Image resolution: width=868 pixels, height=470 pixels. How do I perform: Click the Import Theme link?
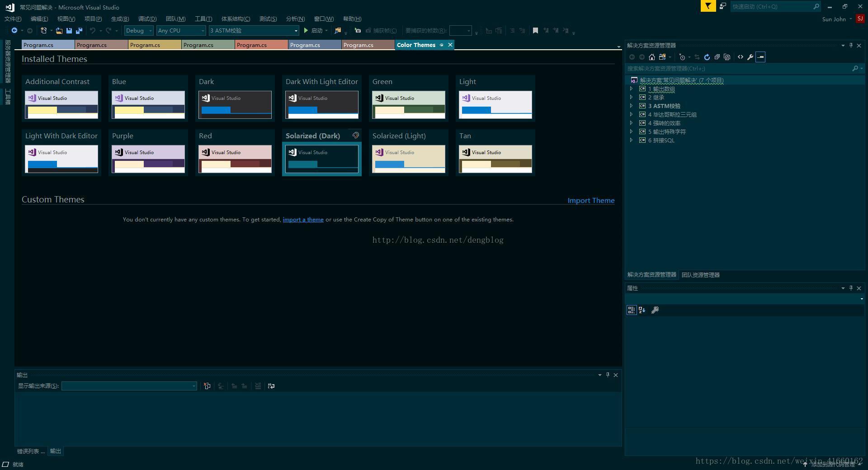[x=591, y=201]
